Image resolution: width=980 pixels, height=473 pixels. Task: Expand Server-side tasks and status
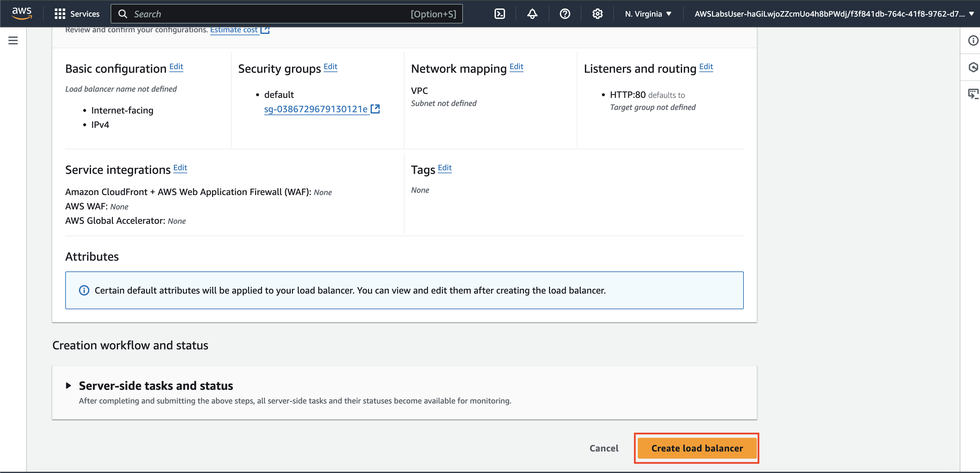tap(69, 386)
